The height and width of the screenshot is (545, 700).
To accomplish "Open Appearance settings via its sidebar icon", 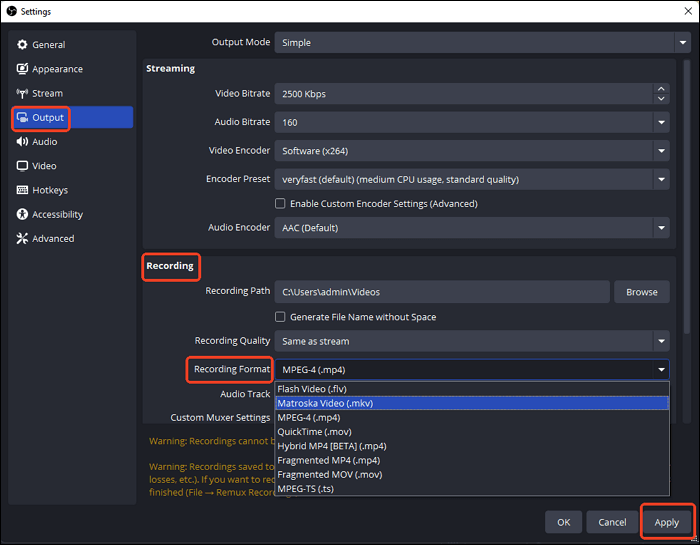I will (22, 69).
